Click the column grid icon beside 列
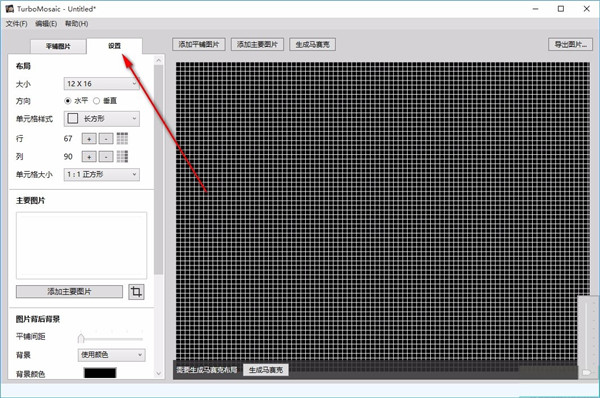The image size is (600, 398). tap(122, 156)
